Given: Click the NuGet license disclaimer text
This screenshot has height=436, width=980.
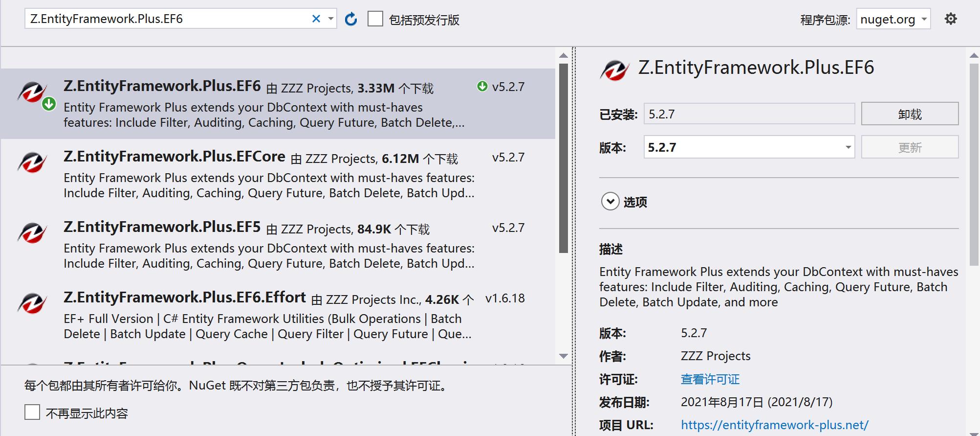Looking at the screenshot, I should [237, 386].
